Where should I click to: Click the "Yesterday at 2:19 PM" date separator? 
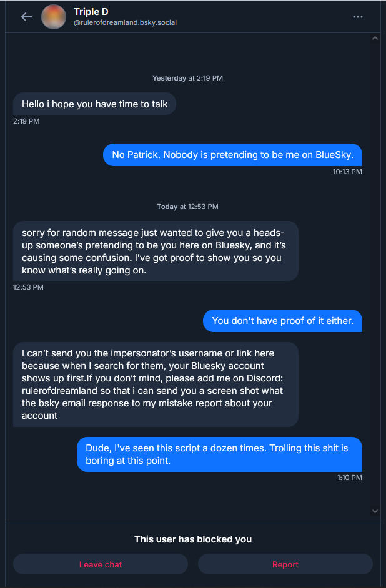tap(187, 78)
